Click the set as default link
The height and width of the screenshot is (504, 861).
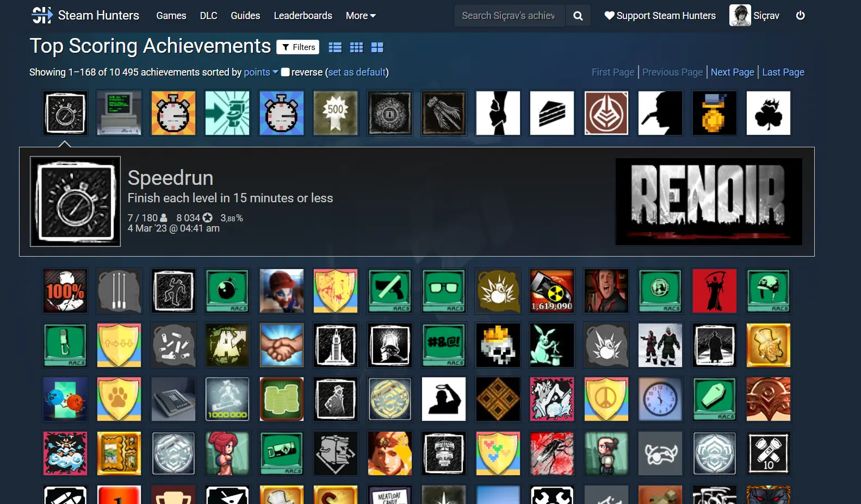[x=357, y=72]
